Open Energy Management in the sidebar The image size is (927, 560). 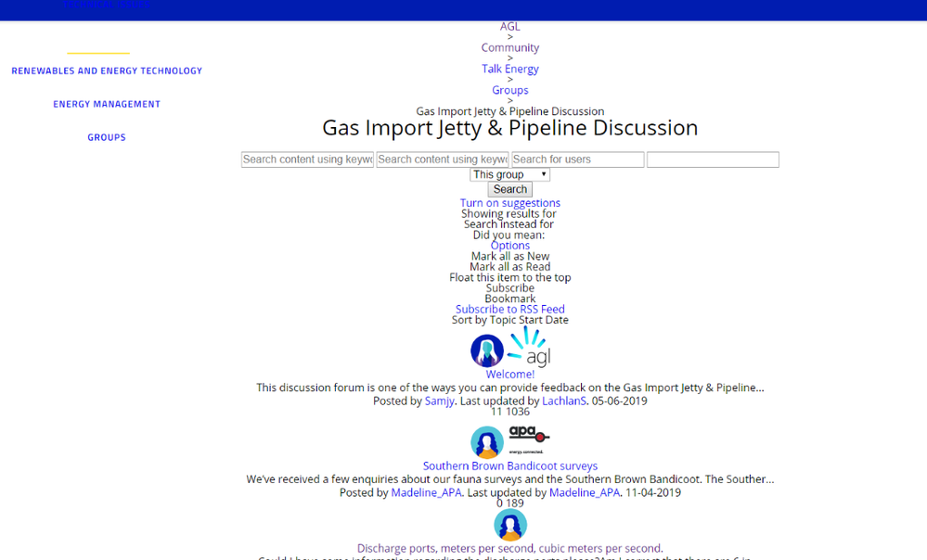107,104
